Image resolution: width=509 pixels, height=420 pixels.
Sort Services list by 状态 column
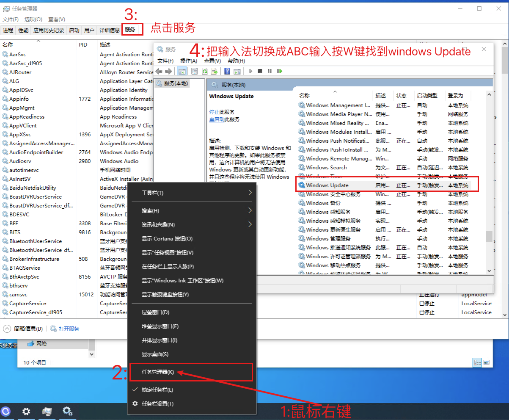pyautogui.click(x=404, y=95)
